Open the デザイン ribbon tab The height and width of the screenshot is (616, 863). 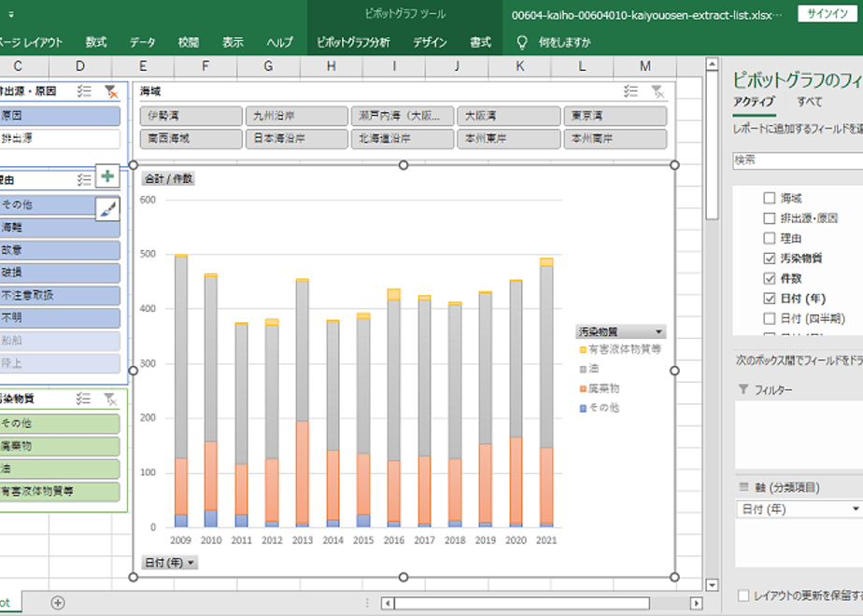pos(430,42)
